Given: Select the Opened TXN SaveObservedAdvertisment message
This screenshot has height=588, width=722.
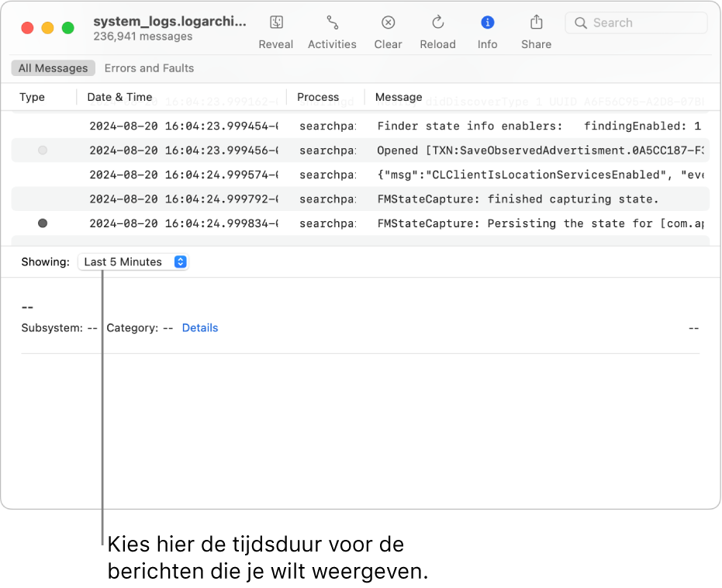Looking at the screenshot, I should [360, 150].
